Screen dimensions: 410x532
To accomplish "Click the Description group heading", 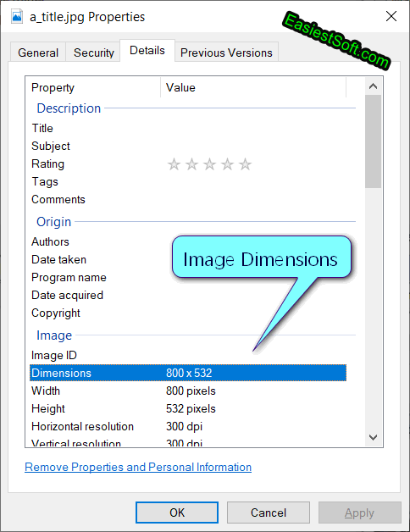I will pyautogui.click(x=69, y=108).
